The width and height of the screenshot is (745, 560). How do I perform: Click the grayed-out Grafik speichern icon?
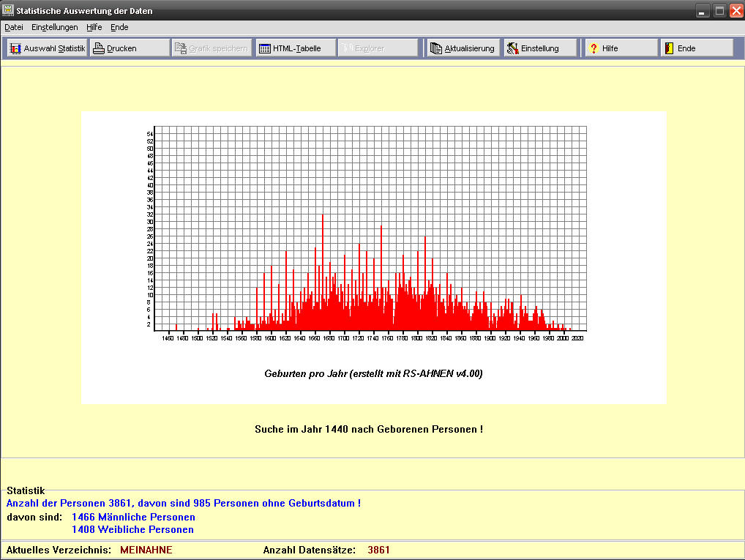[x=181, y=48]
